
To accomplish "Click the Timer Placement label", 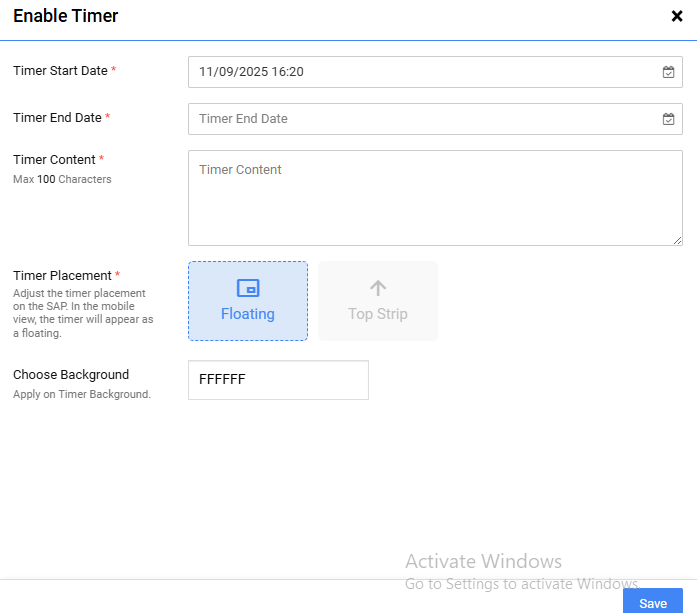I will (63, 276).
